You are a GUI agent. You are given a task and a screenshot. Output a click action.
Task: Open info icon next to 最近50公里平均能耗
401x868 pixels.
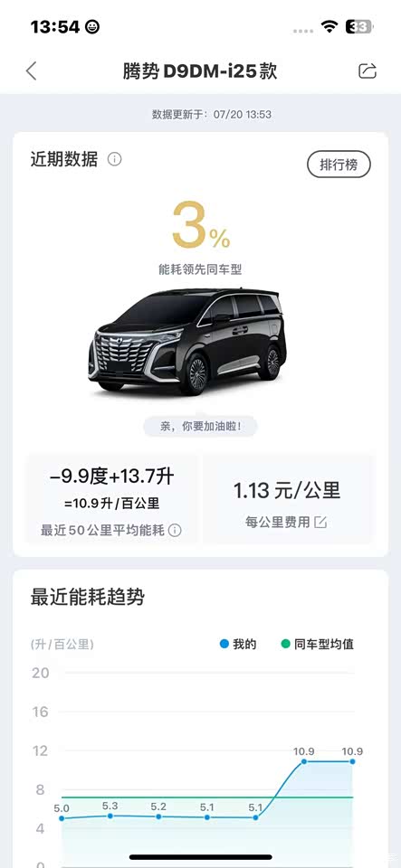coord(175,531)
